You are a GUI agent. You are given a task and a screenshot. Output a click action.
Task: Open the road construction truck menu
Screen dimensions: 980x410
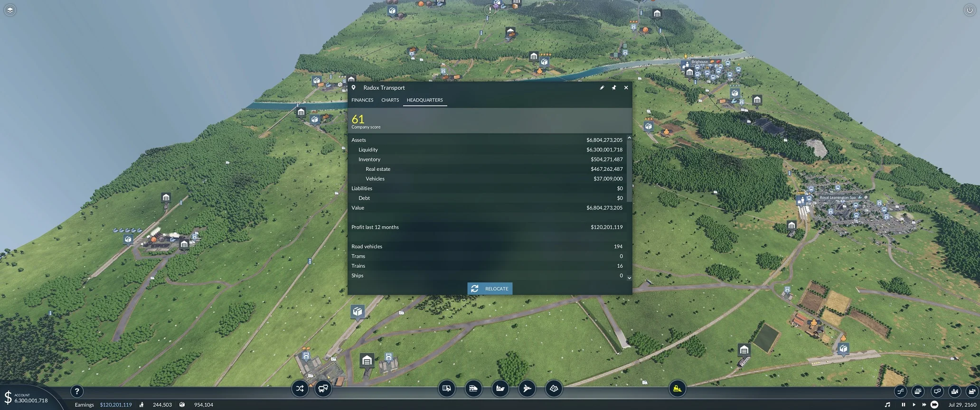pos(447,389)
